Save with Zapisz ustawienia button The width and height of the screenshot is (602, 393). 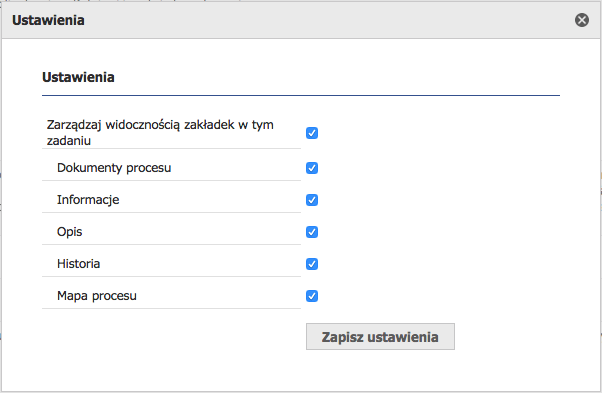point(380,337)
